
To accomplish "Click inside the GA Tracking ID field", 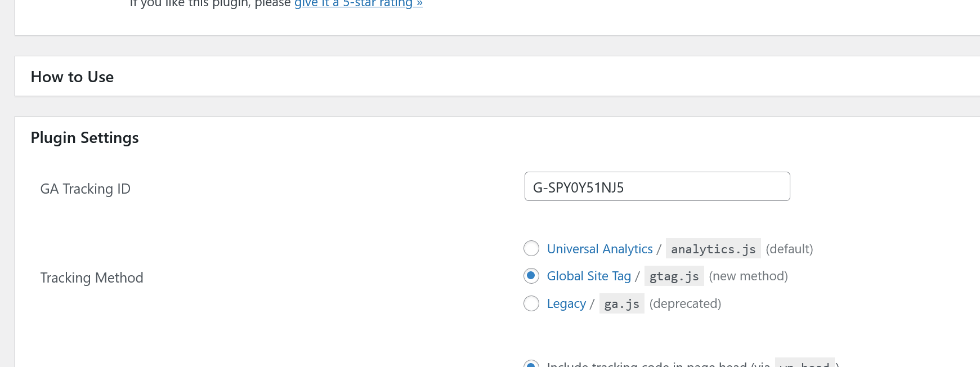I will [x=656, y=186].
